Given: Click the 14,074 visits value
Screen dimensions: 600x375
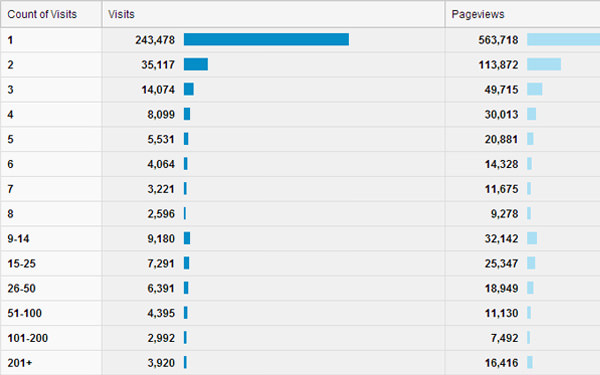Looking at the screenshot, I should point(158,90).
